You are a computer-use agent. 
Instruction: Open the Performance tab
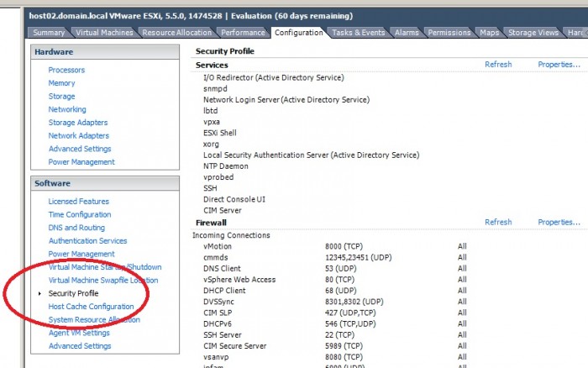point(243,33)
